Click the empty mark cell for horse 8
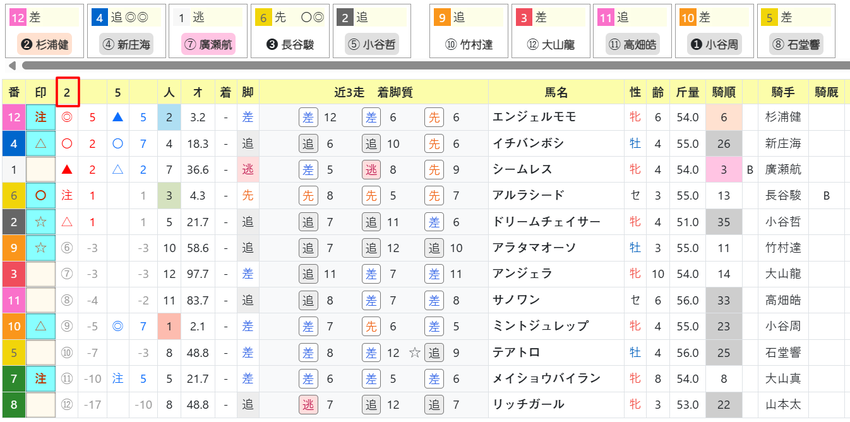Screen dimensions: 850x422 click(41, 404)
